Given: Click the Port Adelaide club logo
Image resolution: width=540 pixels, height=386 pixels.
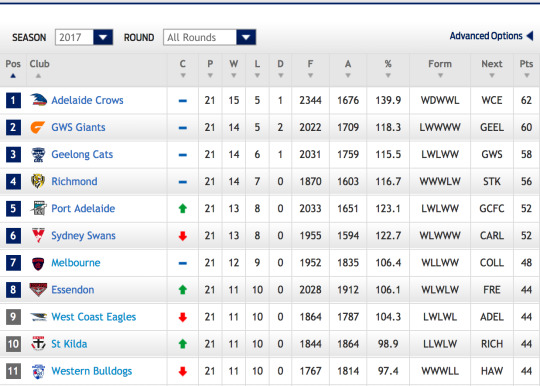Looking at the screenshot, I should coord(38,208).
